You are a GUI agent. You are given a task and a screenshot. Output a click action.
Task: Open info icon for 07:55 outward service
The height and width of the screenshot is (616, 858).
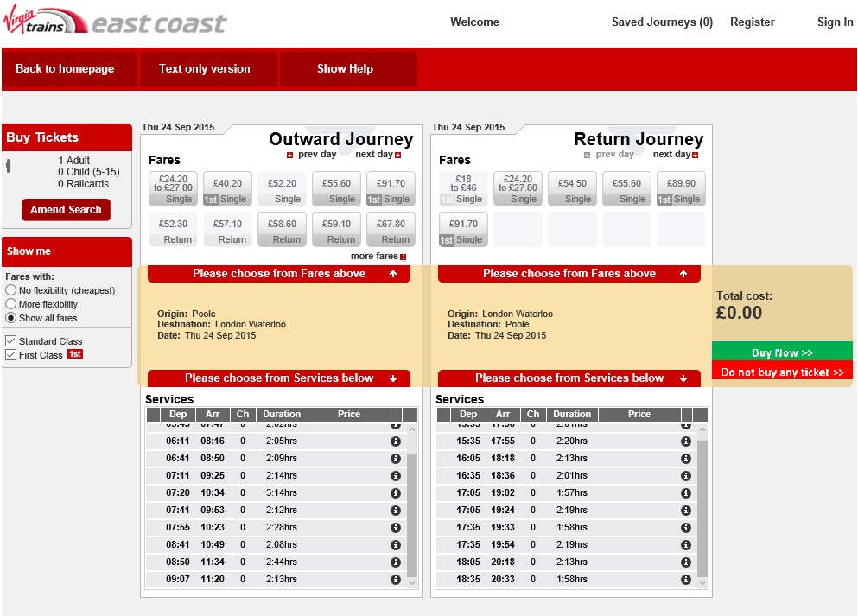pos(396,528)
